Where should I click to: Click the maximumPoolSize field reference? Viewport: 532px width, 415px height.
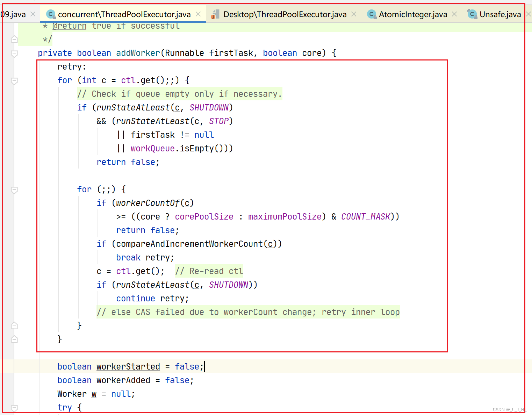pos(285,217)
